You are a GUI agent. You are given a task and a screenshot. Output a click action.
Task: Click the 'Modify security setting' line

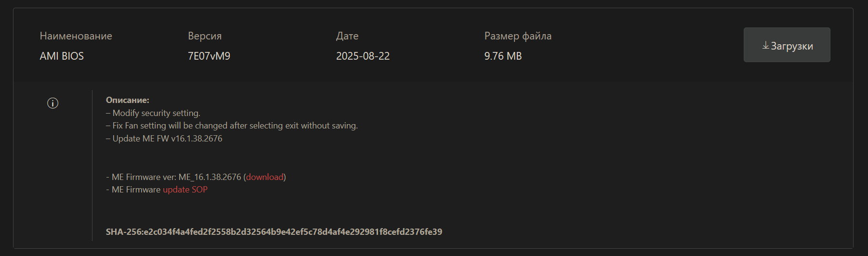pos(156,113)
